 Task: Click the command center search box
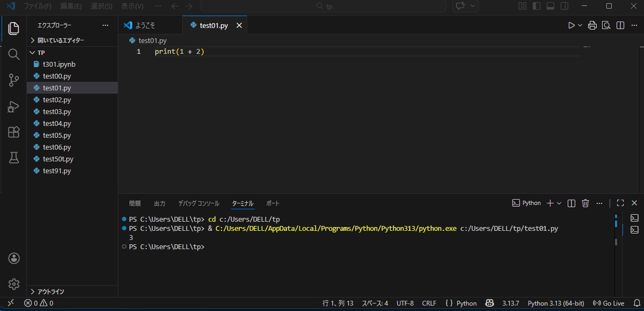323,6
